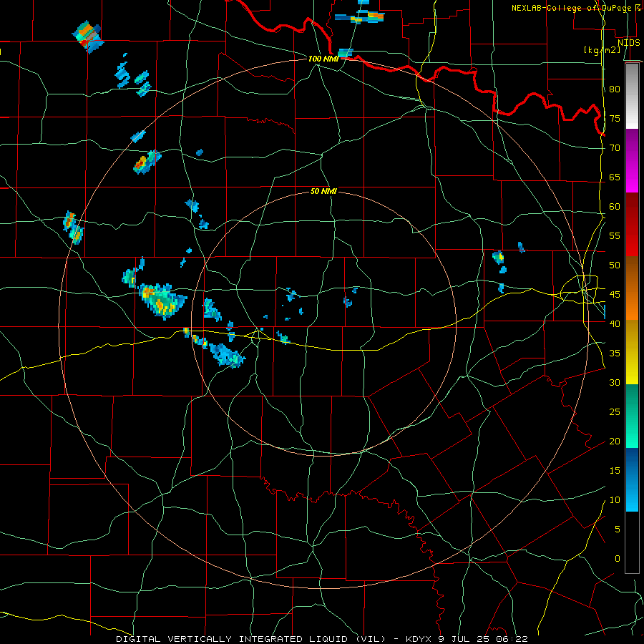This screenshot has width=644, height=644.
Task: Click the 20 value on the color scale
Action: (x=615, y=441)
